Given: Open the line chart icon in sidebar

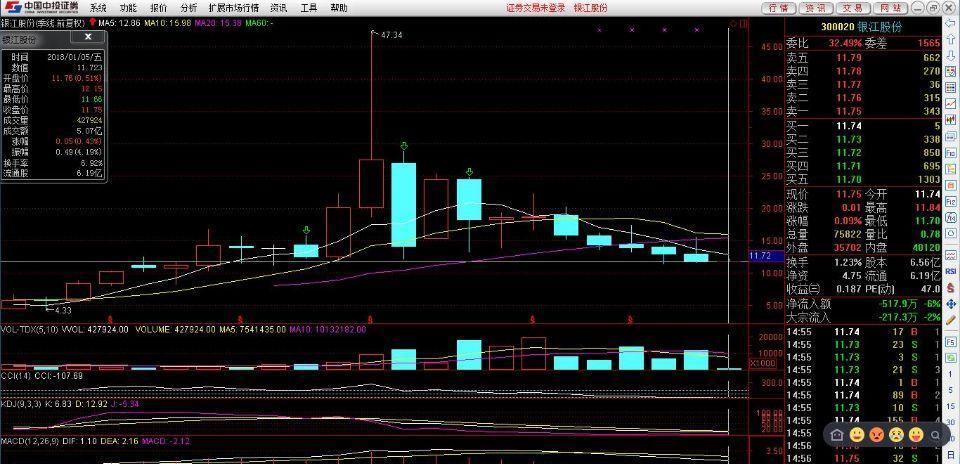Looking at the screenshot, I should pyautogui.click(x=951, y=103).
